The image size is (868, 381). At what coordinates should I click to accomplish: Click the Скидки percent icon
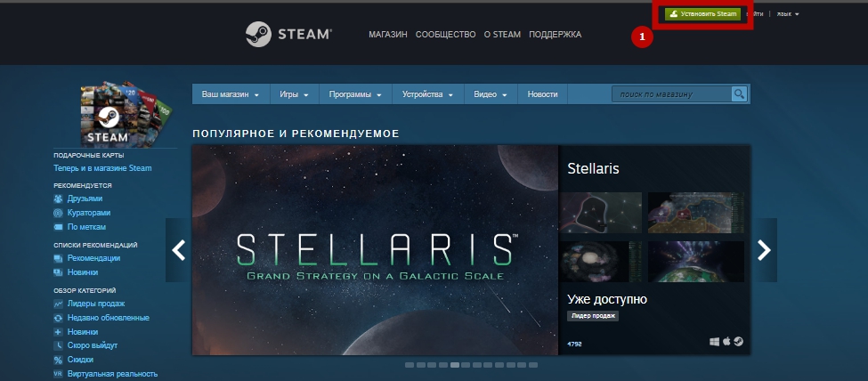pyautogui.click(x=58, y=360)
